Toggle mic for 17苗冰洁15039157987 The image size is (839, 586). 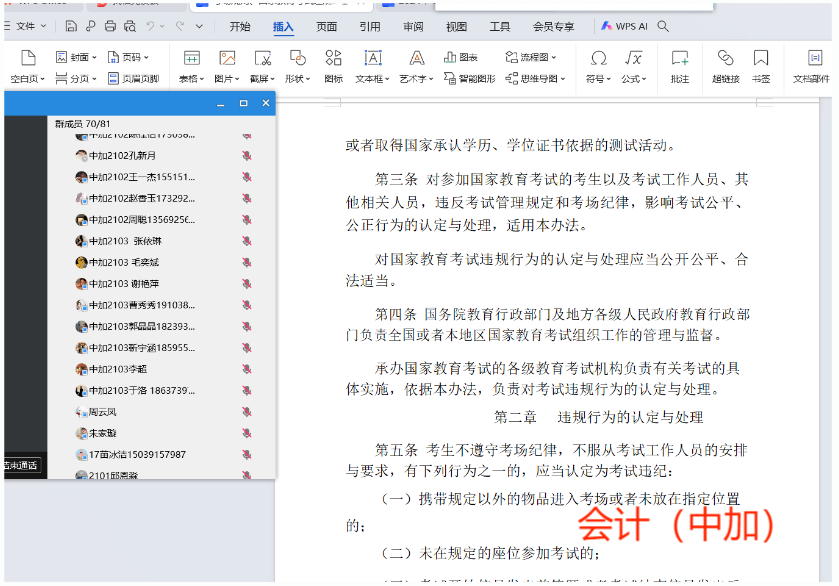(x=246, y=454)
